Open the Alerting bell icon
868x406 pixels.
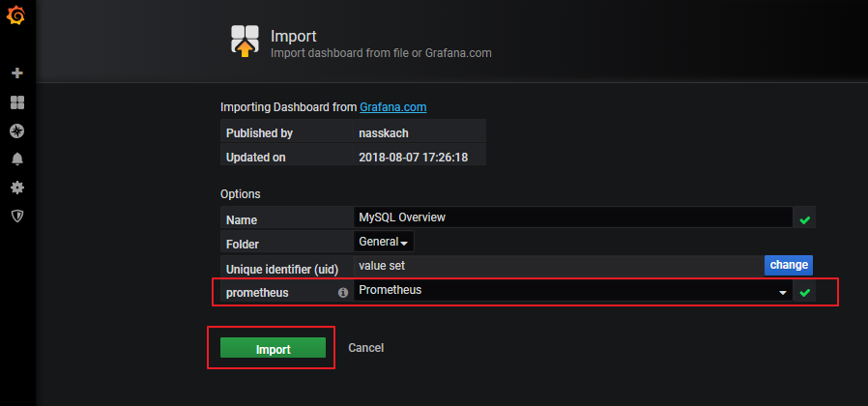pyautogui.click(x=17, y=159)
